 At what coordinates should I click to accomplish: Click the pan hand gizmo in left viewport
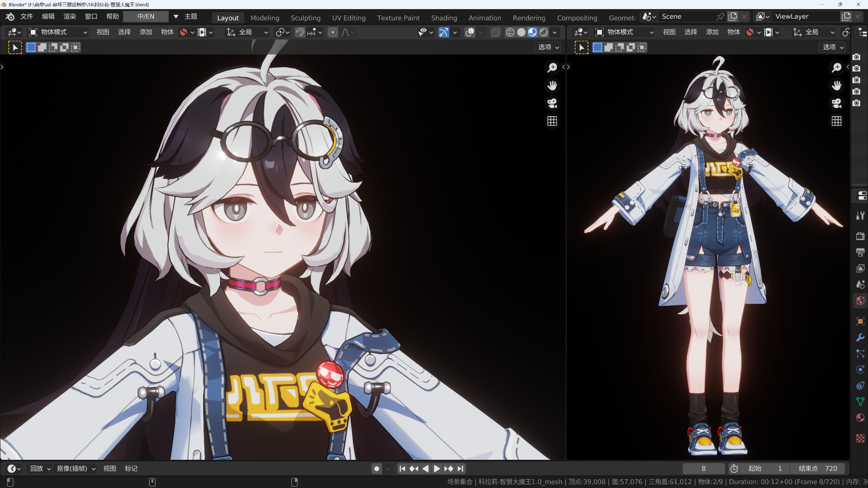tap(552, 85)
